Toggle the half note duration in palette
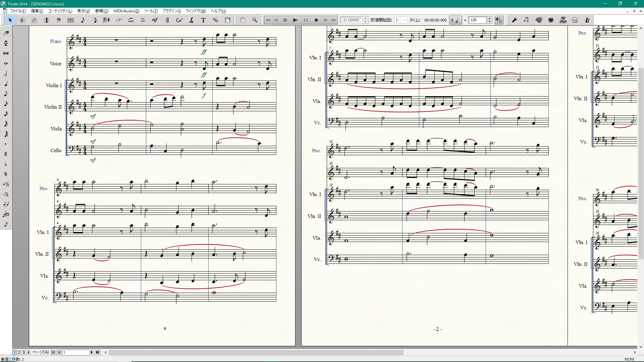The height and width of the screenshot is (362, 644). point(6,73)
